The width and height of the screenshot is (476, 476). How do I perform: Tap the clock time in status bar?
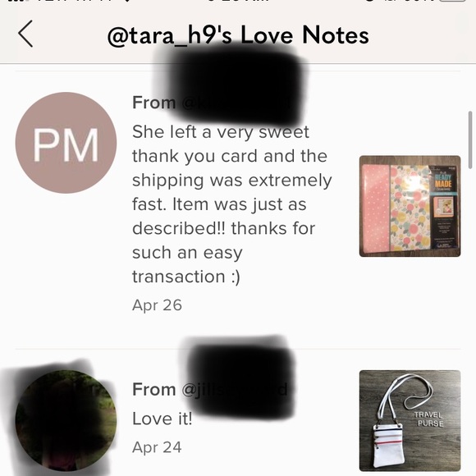coord(239,1)
